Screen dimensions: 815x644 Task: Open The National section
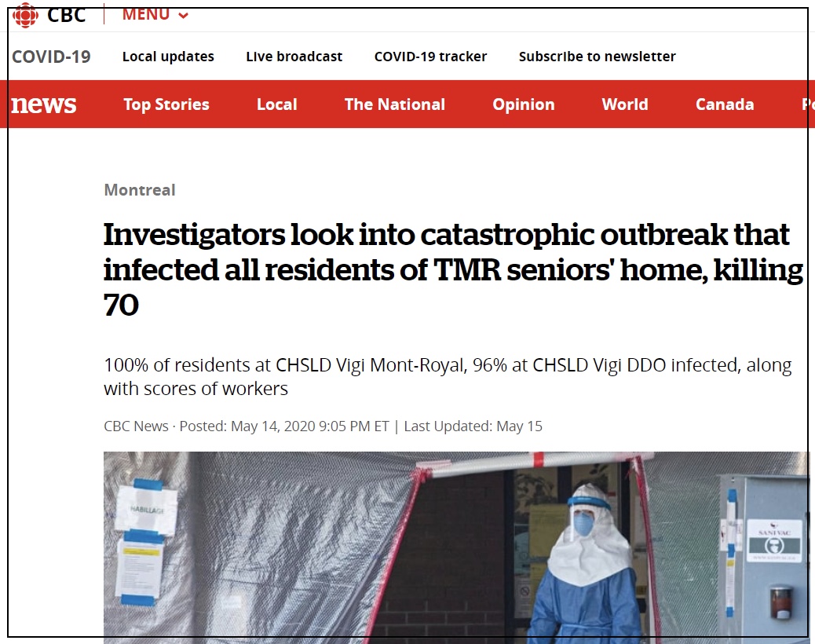pyautogui.click(x=394, y=104)
